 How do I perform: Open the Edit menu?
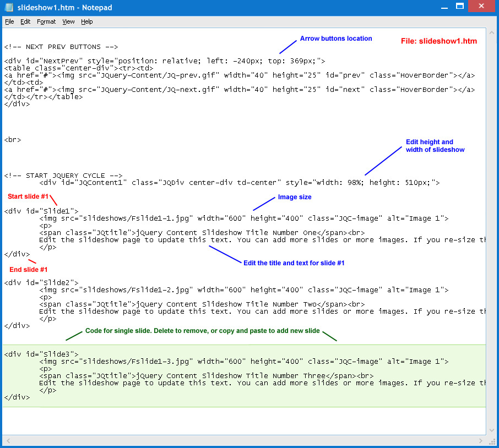[25, 21]
